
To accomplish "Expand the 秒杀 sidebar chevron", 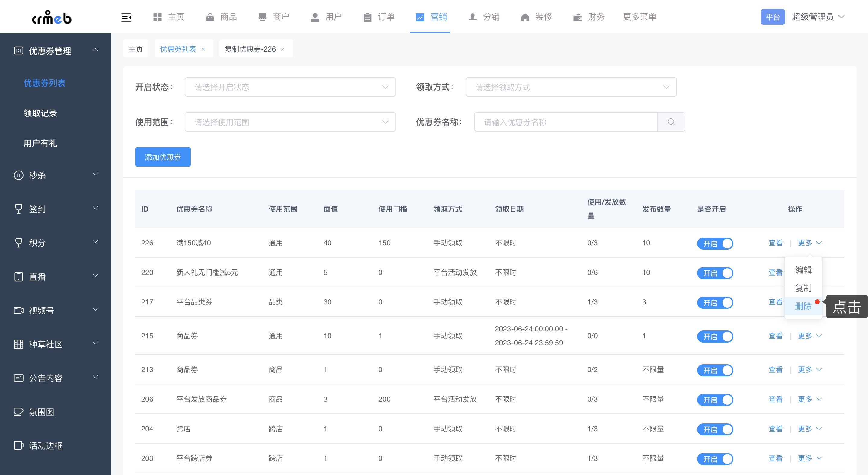I will coord(95,174).
